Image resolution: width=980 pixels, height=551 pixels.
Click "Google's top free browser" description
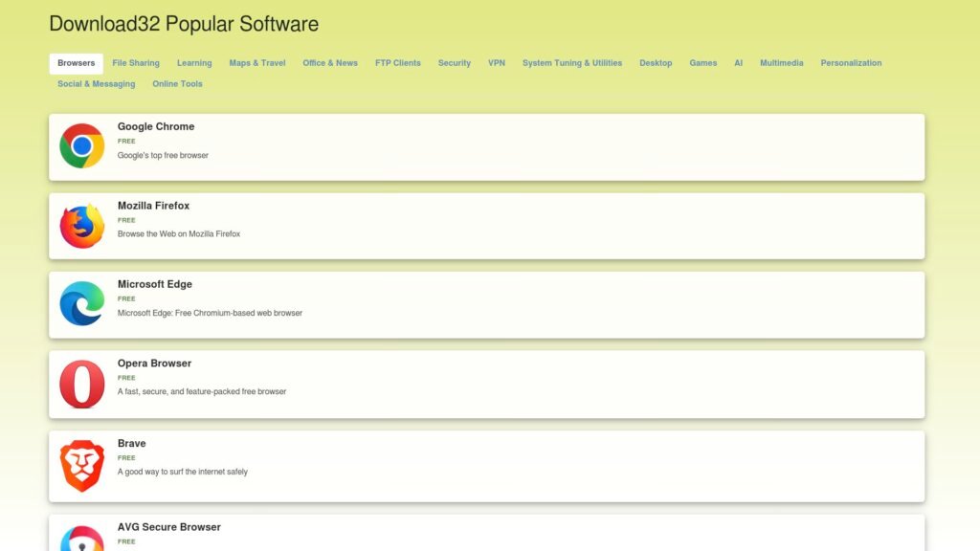163,155
